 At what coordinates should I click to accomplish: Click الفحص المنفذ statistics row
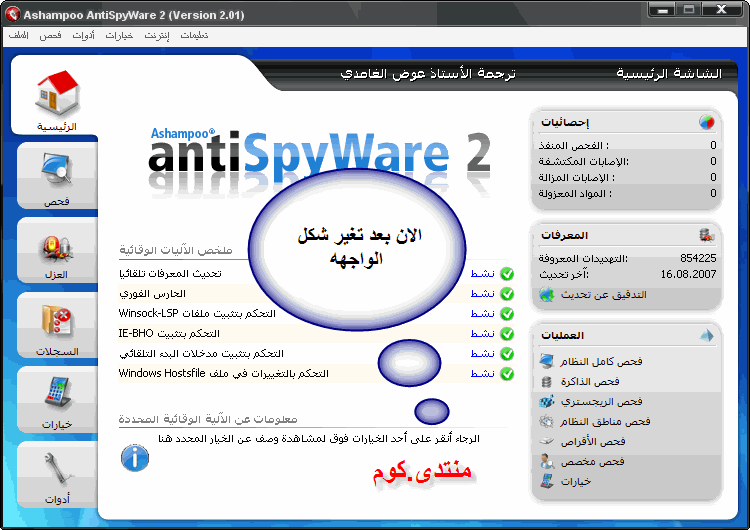point(627,145)
